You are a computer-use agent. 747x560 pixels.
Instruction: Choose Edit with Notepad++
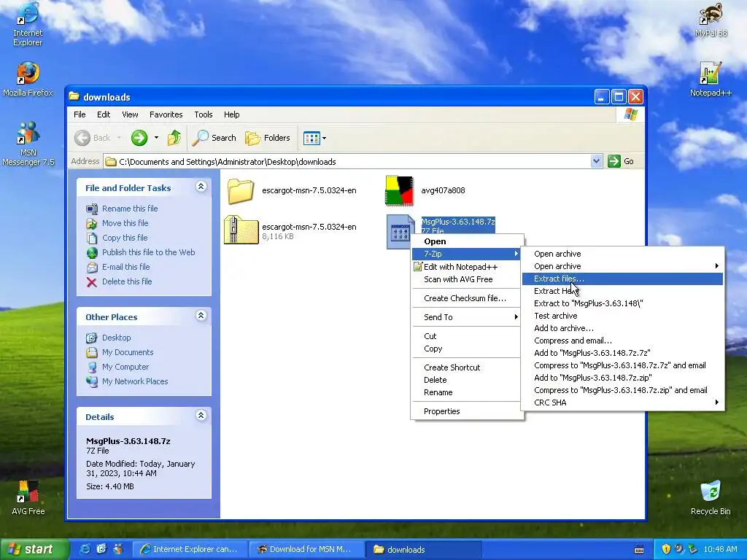tap(467, 267)
